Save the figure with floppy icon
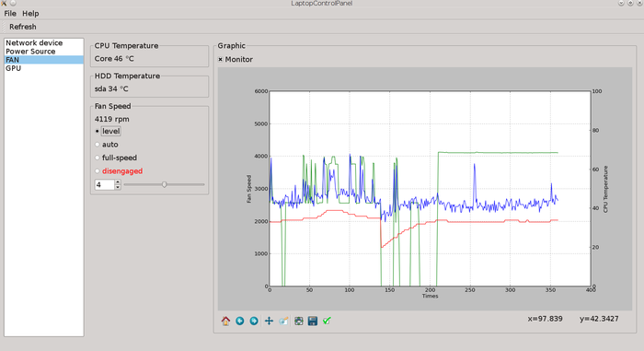This screenshot has width=644, height=351. (x=313, y=321)
